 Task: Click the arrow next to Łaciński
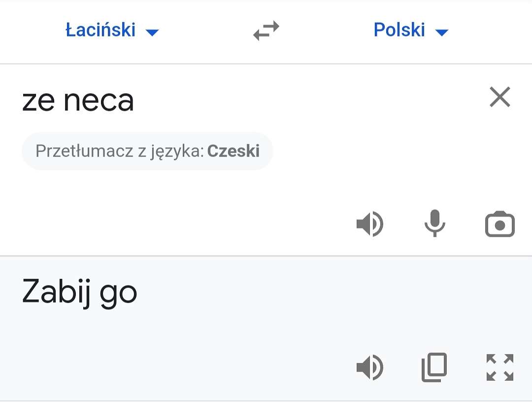[152, 32]
